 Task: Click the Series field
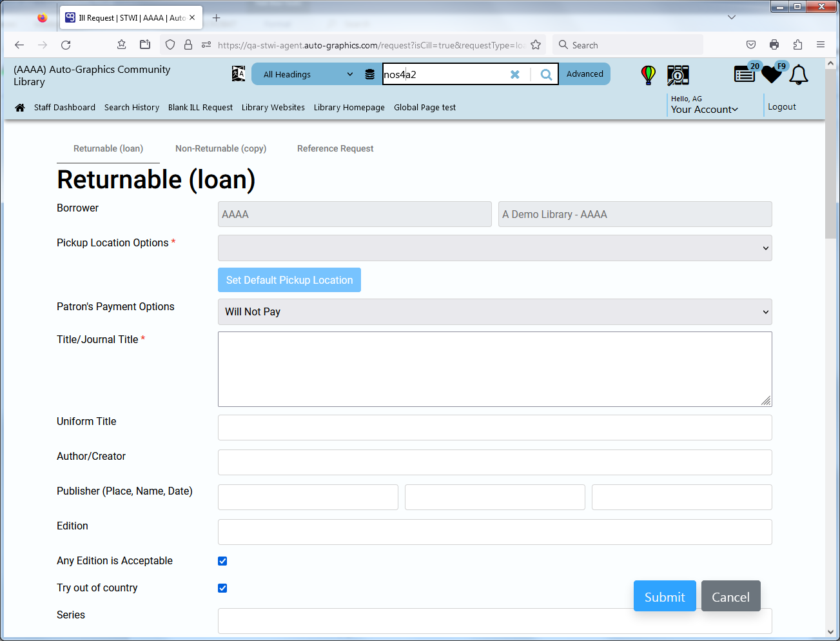pyautogui.click(x=495, y=621)
